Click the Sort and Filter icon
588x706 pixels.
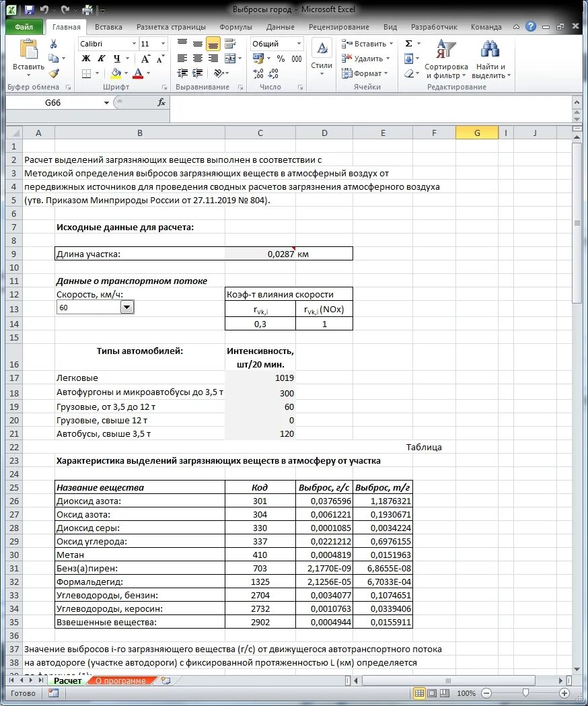[446, 48]
